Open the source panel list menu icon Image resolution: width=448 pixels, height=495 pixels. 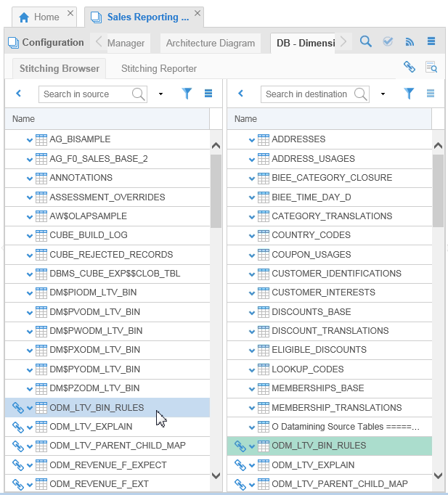pyautogui.click(x=208, y=94)
